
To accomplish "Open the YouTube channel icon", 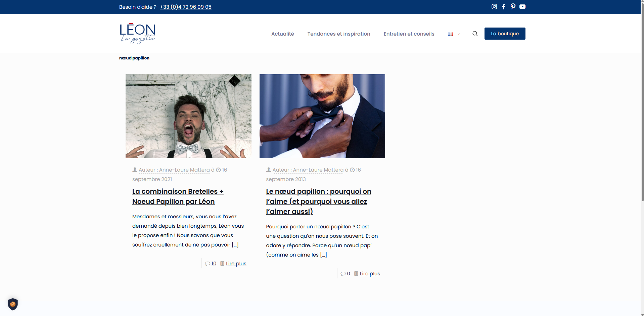I will [522, 7].
